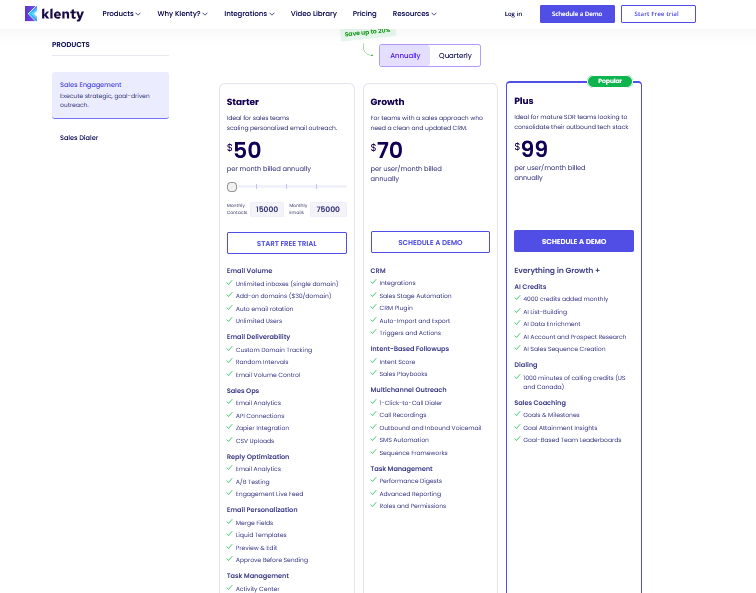Click the Multichannel Outreach heading
This screenshot has width=756, height=593.
coord(408,390)
